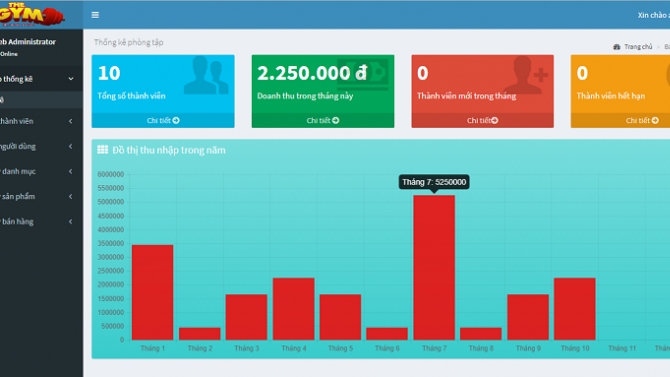
Task: Go to Trang chủ breadcrumb link
Action: coord(638,47)
